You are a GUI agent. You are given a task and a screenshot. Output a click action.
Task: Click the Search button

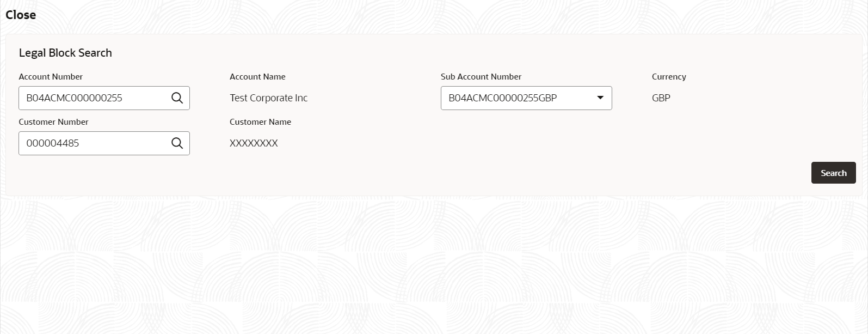point(833,173)
